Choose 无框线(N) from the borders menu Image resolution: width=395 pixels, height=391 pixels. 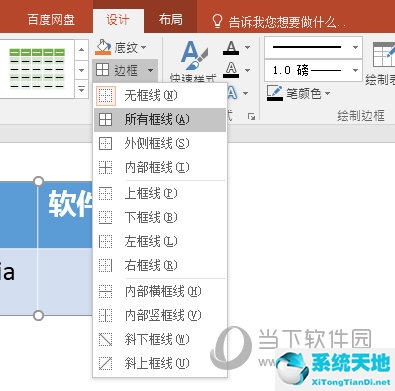coord(160,96)
